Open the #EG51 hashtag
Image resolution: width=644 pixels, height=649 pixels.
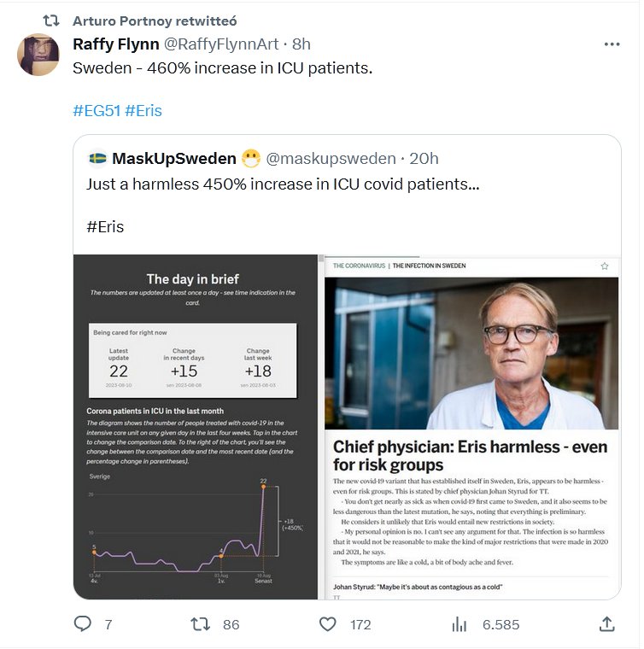[97, 111]
